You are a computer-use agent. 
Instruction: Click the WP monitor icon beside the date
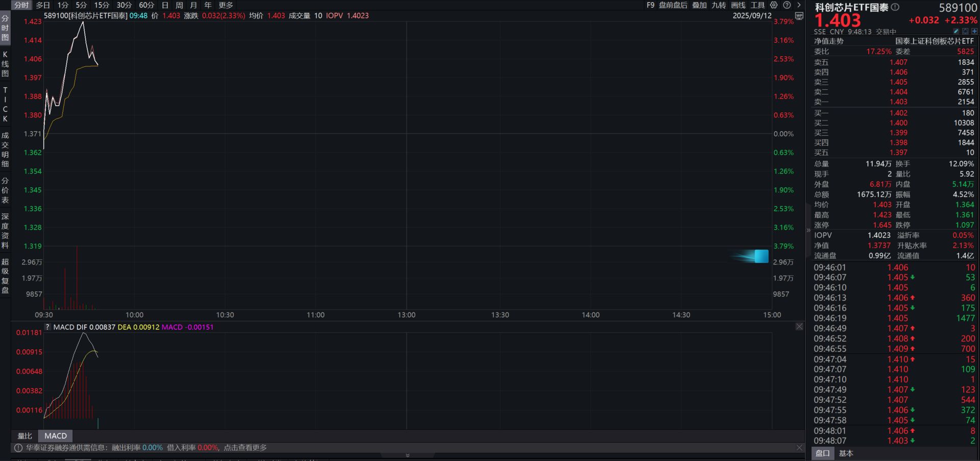[x=799, y=16]
